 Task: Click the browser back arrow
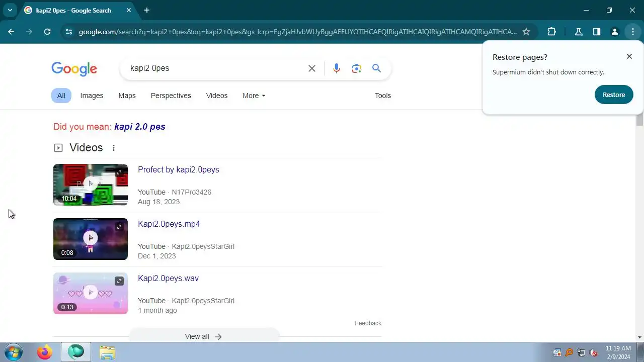click(x=11, y=32)
